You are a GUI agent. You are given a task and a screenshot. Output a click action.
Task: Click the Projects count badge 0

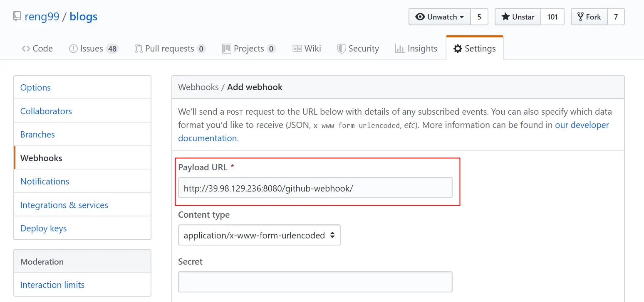[271, 49]
